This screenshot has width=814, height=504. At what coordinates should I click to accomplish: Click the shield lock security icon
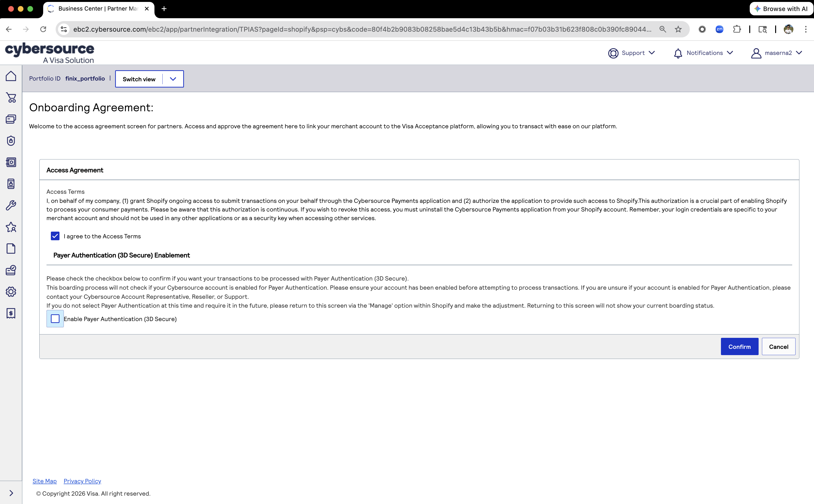11,141
